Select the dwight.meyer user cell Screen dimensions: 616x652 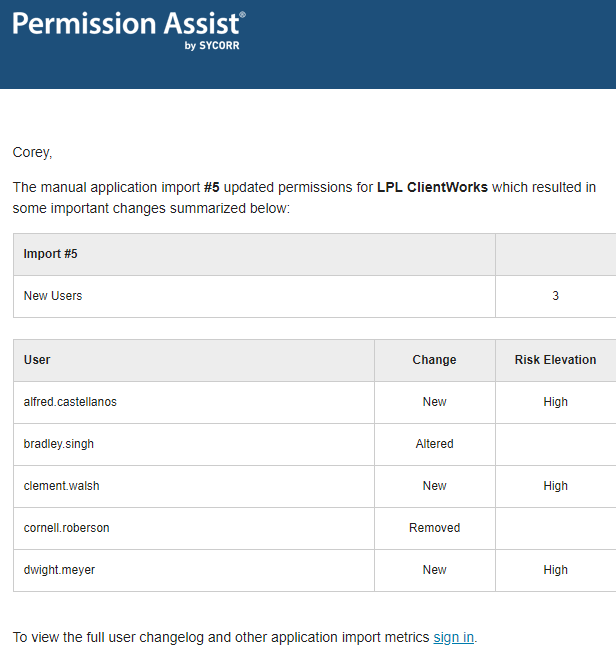58,570
